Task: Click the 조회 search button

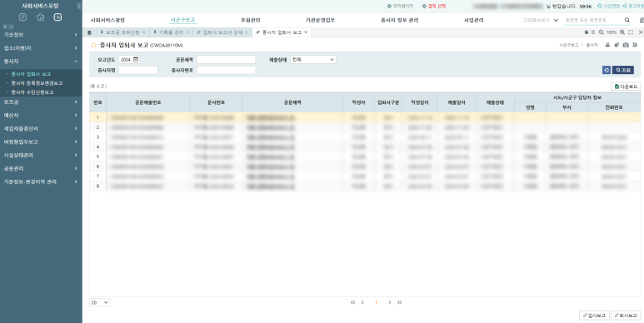Action: pos(623,70)
